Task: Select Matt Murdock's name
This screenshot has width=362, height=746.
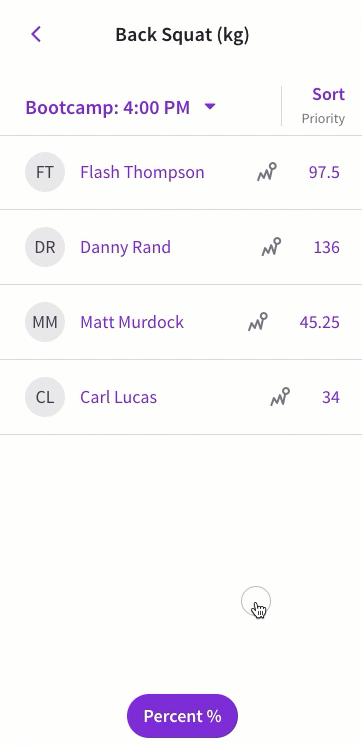Action: tap(132, 322)
